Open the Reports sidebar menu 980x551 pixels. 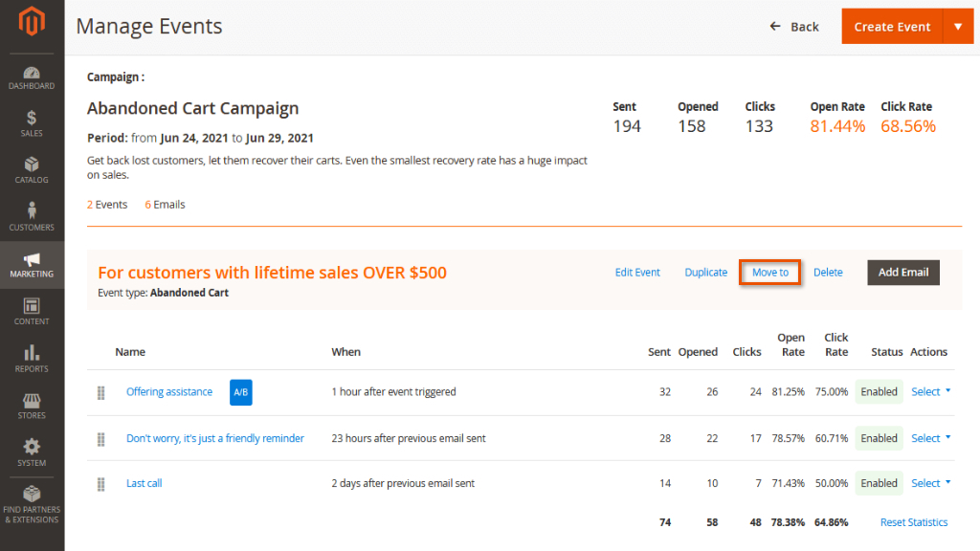point(32,359)
